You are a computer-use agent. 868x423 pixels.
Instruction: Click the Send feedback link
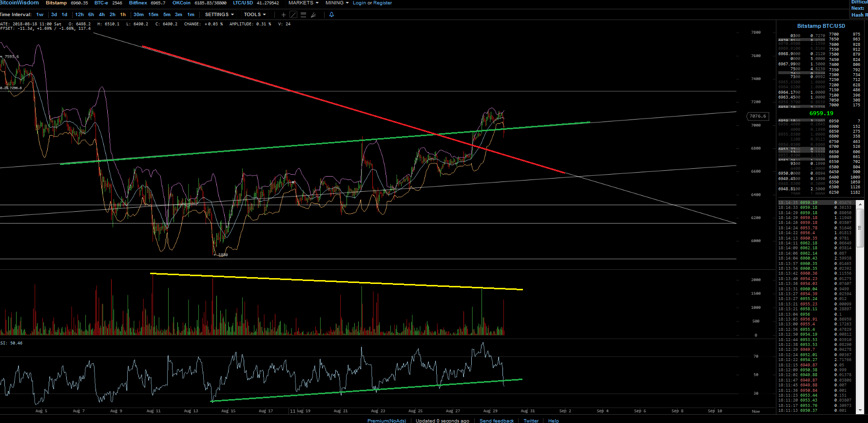pyautogui.click(x=497, y=421)
